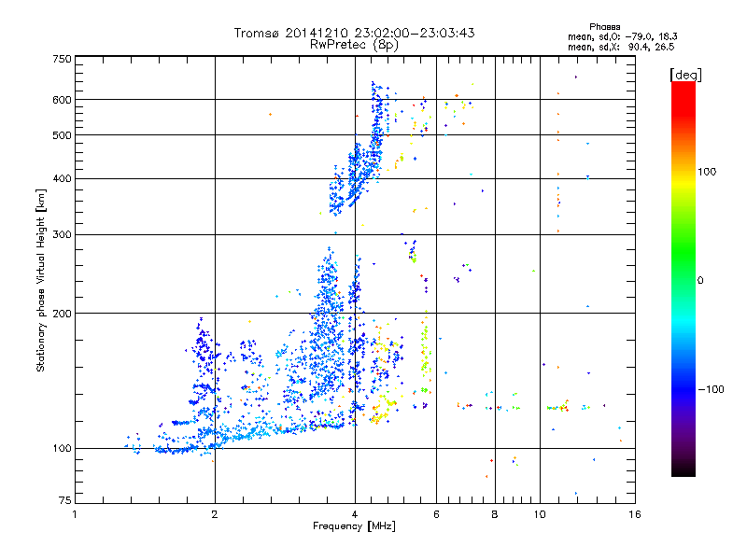The height and width of the screenshot is (560, 747).
Task: Select the 'mean, sd,O: -79.0, 18.3' line
Action: [x=622, y=36]
